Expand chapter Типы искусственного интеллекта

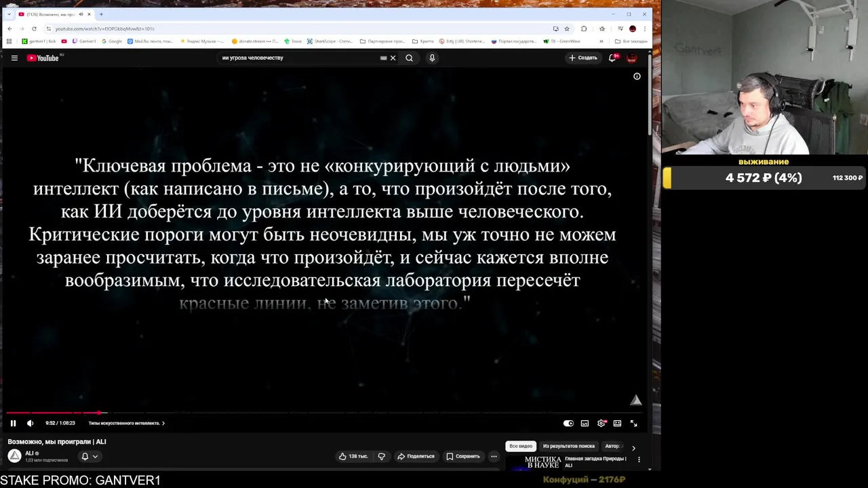(126, 423)
